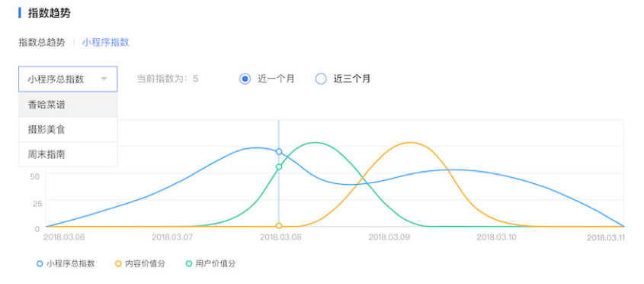Switch to the 指数总趋势 tab
The height and width of the screenshot is (284, 644).
click(41, 43)
